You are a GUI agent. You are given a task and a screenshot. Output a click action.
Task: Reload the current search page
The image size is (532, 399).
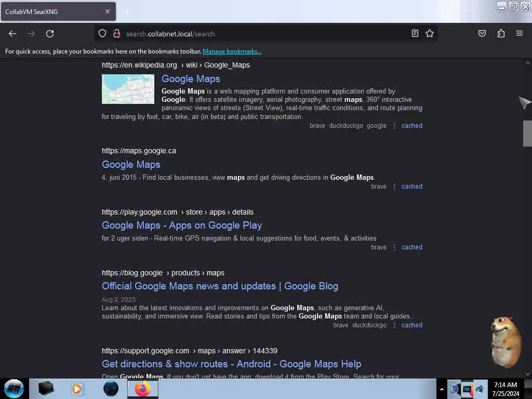coord(50,34)
